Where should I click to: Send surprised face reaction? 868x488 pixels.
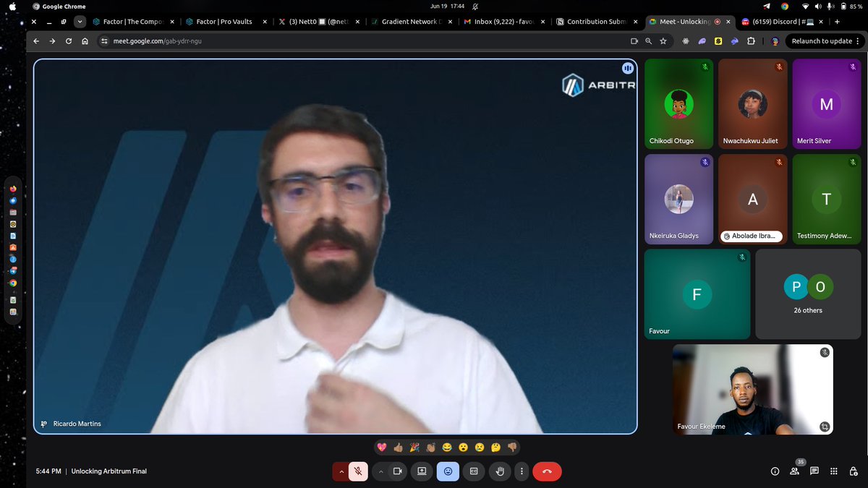point(463,448)
